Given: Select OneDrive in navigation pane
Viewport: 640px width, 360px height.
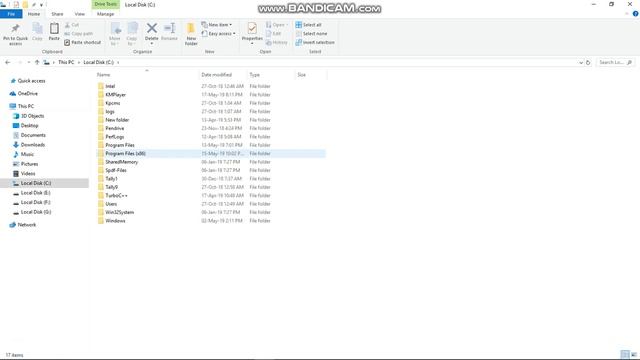Looking at the screenshot, I should pyautogui.click(x=27, y=93).
